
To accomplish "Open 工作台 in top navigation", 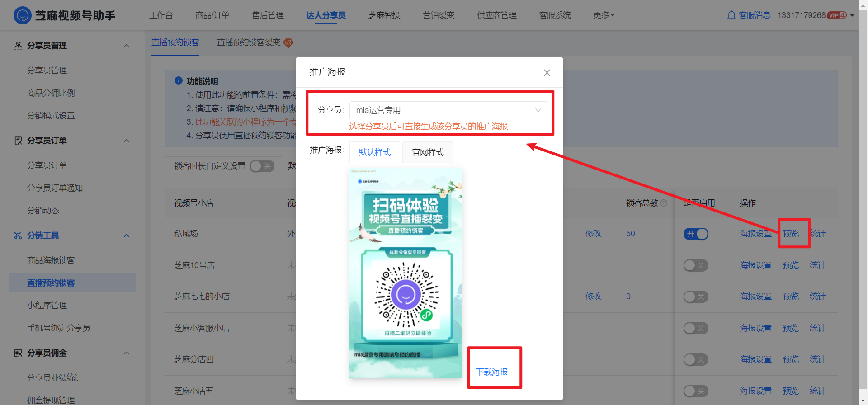I will click(x=161, y=15).
